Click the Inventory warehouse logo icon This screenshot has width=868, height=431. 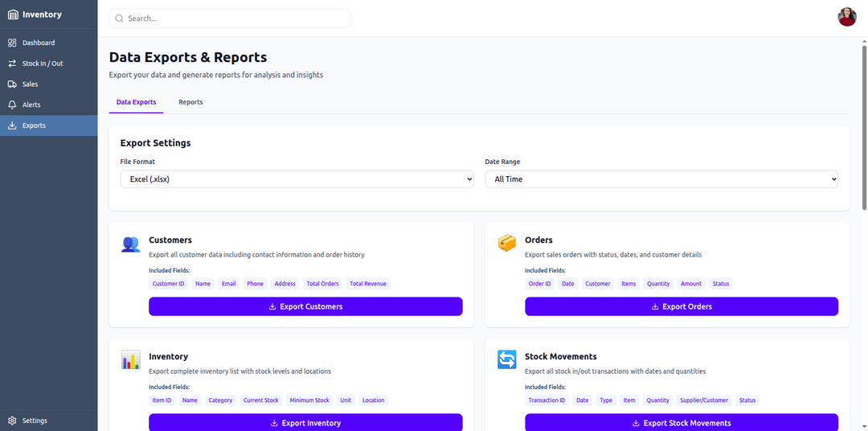click(x=13, y=15)
